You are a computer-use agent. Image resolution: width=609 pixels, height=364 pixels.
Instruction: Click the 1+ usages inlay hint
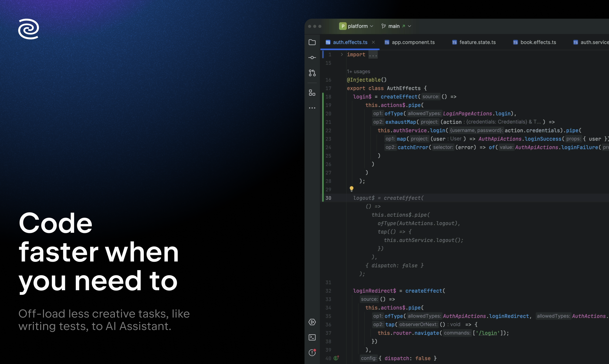[358, 71]
